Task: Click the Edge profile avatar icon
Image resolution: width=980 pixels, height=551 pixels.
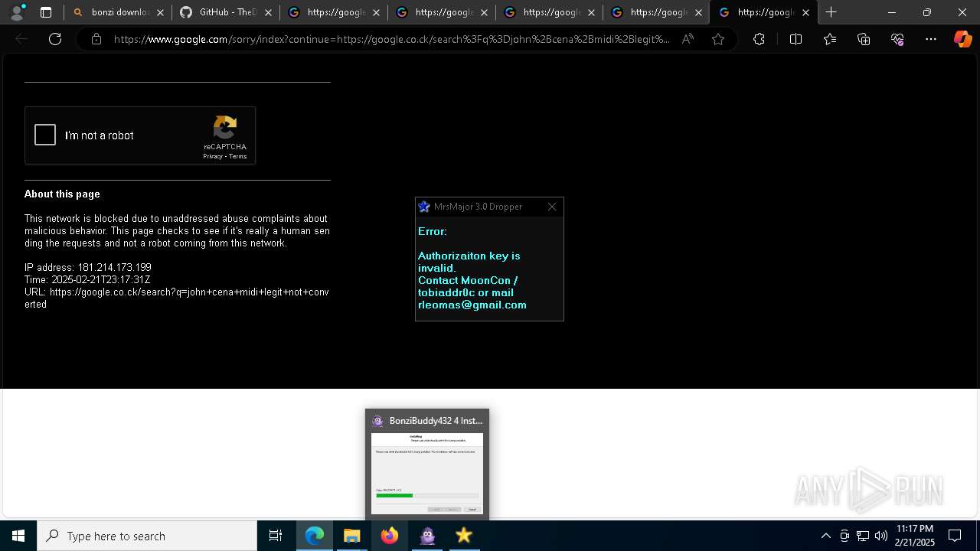Action: [x=16, y=12]
